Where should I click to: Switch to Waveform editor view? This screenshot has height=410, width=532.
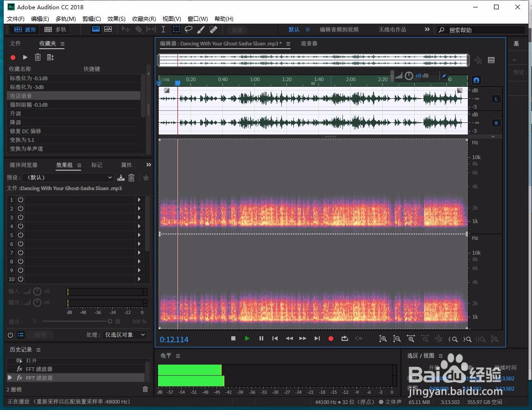25,30
